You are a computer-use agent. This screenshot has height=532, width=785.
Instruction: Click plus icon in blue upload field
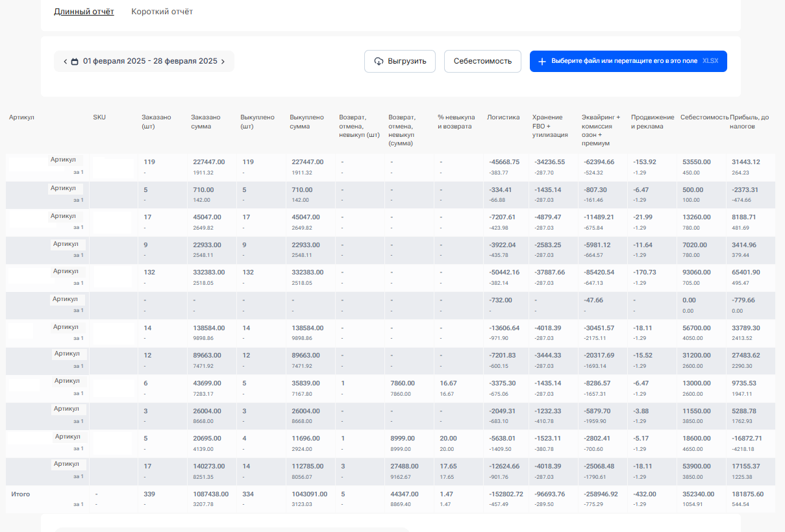pyautogui.click(x=542, y=62)
